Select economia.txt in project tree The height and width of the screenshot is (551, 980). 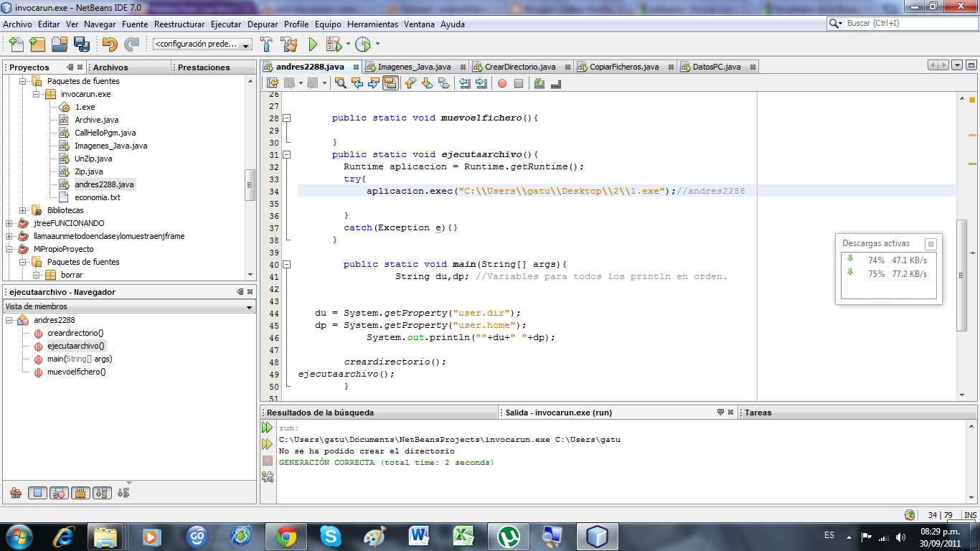(97, 197)
